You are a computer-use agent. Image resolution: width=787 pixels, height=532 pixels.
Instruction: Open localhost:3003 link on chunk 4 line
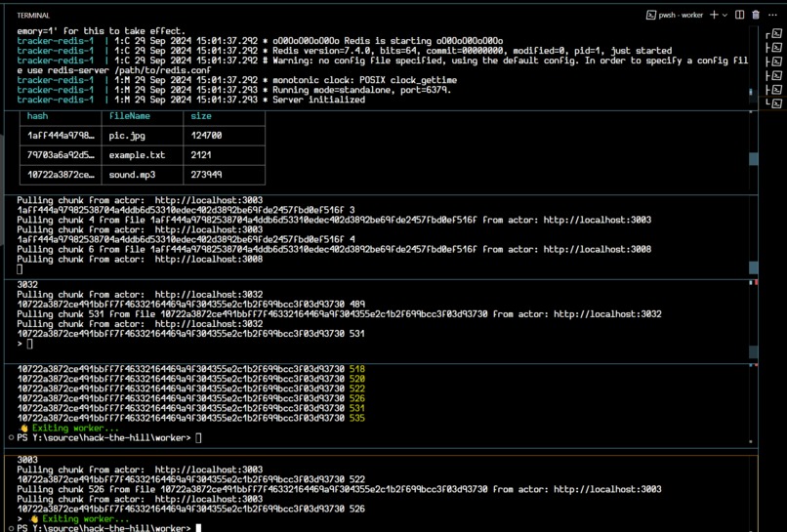(x=598, y=220)
